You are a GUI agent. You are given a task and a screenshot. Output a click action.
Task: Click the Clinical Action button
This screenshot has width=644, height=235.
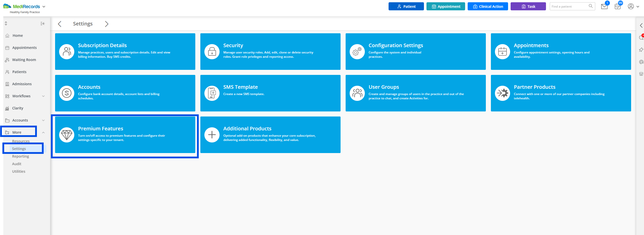(x=488, y=7)
